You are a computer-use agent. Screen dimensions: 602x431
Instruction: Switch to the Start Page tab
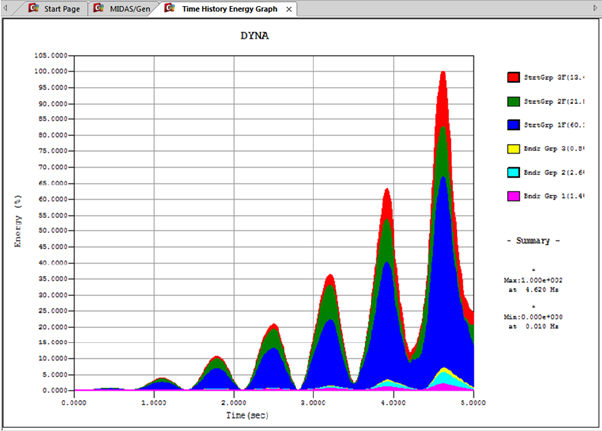[x=54, y=9]
